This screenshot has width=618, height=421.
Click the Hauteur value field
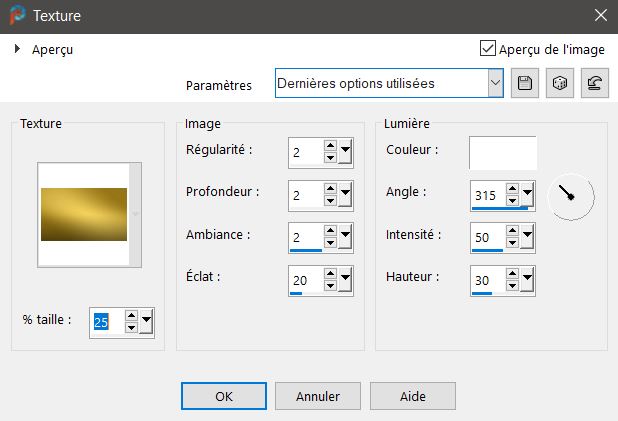click(486, 282)
